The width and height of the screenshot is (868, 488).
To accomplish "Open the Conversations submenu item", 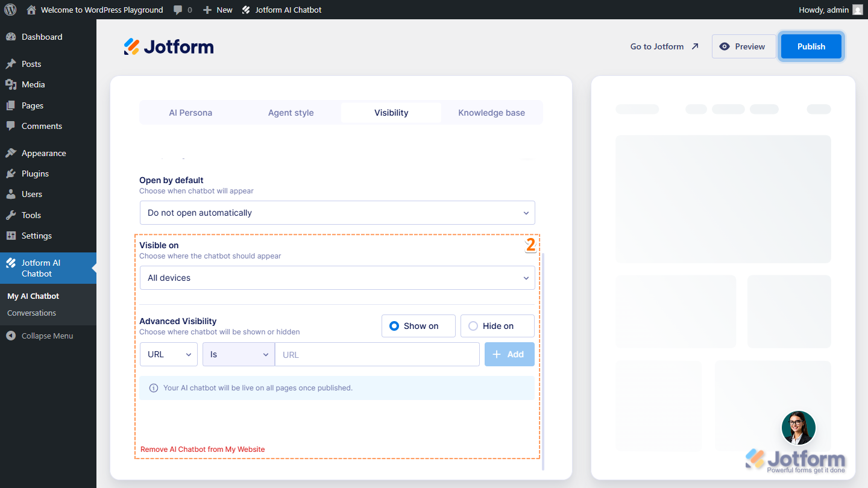I will point(31,313).
